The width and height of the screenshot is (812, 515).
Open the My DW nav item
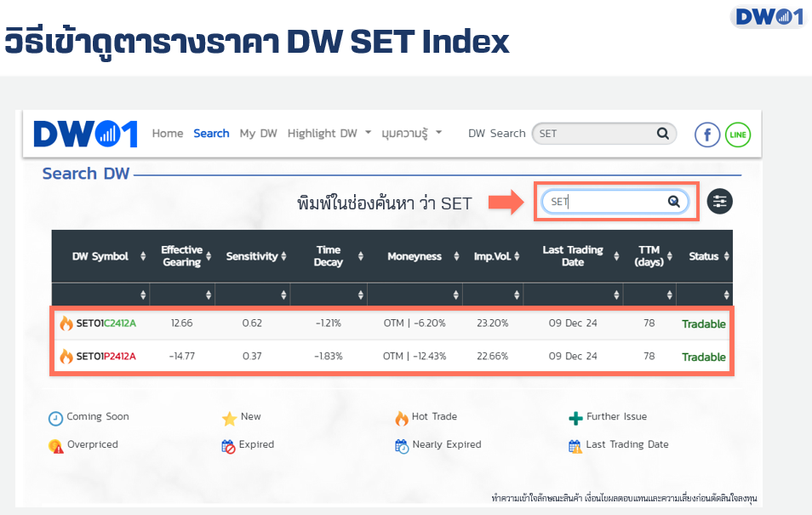coord(259,133)
